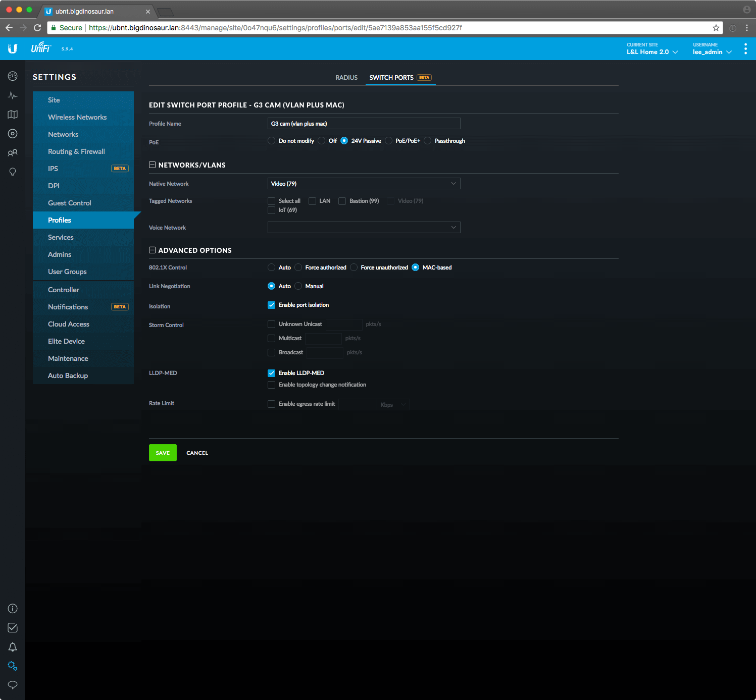
Task: Open the Voice Network dropdown
Action: click(x=364, y=228)
